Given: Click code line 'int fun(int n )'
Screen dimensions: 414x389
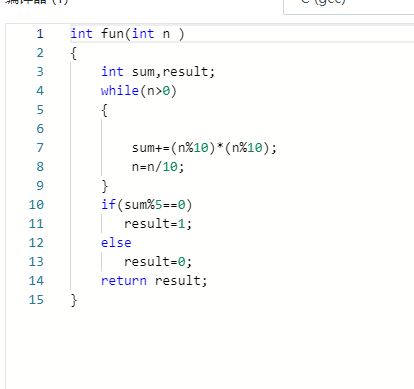Looking at the screenshot, I should (127, 34).
